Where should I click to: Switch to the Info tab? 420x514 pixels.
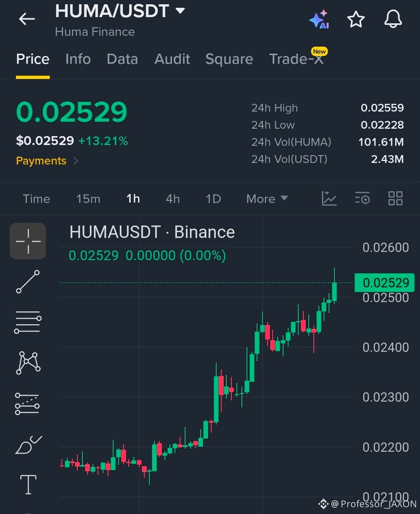[x=78, y=59]
